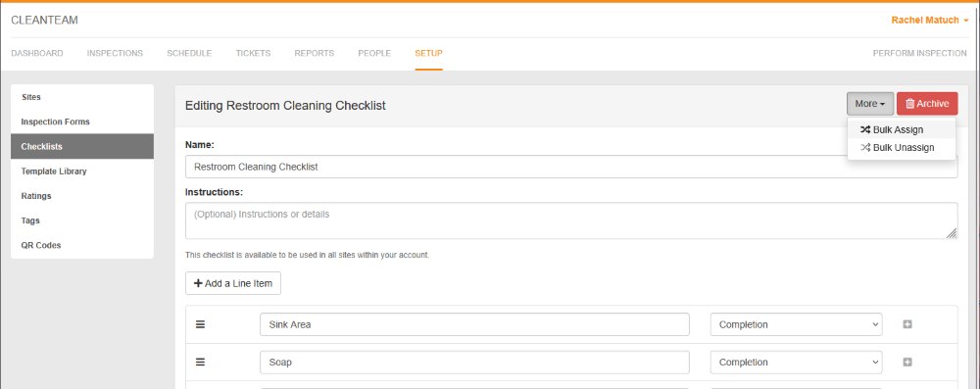Open Inspection Forms in the sidebar
This screenshot has height=389, width=980.
[82, 122]
